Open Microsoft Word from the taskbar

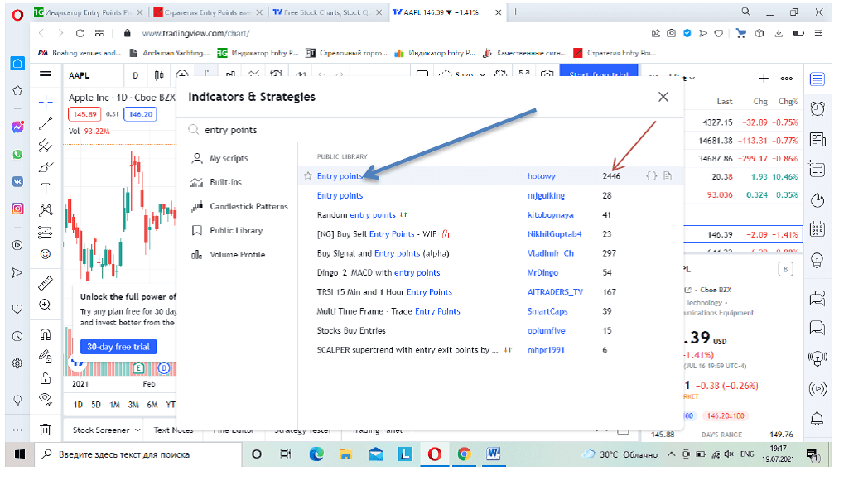(494, 454)
